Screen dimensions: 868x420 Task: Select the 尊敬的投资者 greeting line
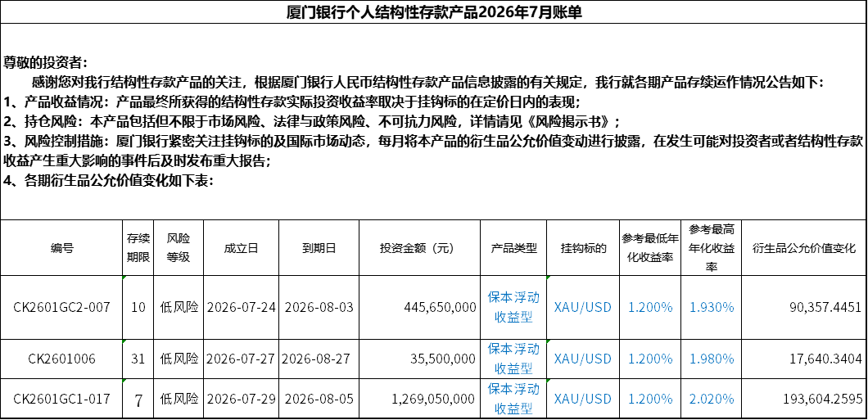tap(45, 62)
